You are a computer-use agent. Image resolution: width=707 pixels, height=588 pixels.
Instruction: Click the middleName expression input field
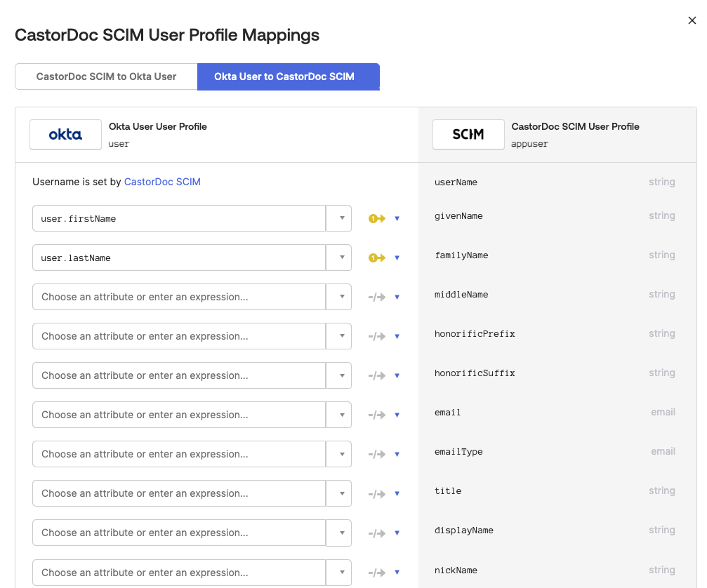(x=179, y=297)
